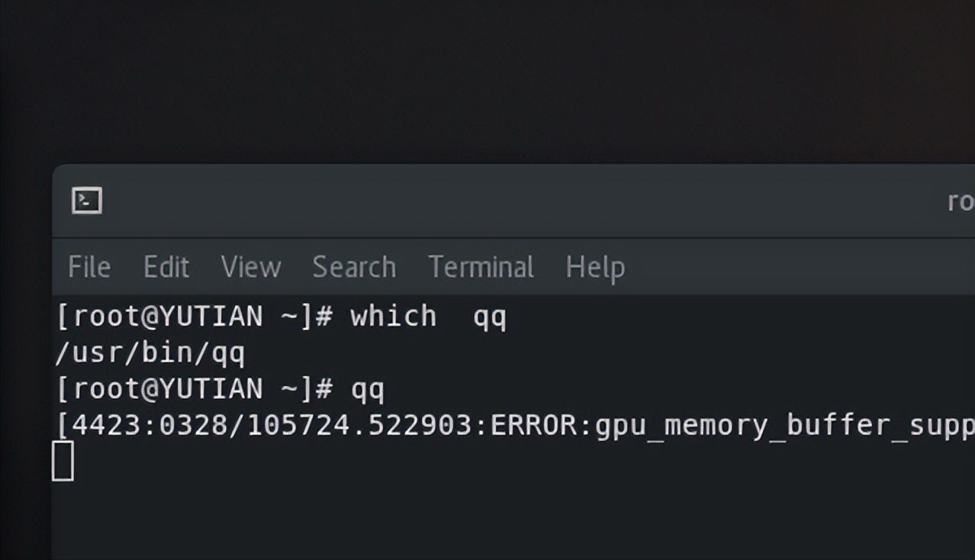The height and width of the screenshot is (560, 975).
Task: Open the File menu
Action: (x=88, y=267)
